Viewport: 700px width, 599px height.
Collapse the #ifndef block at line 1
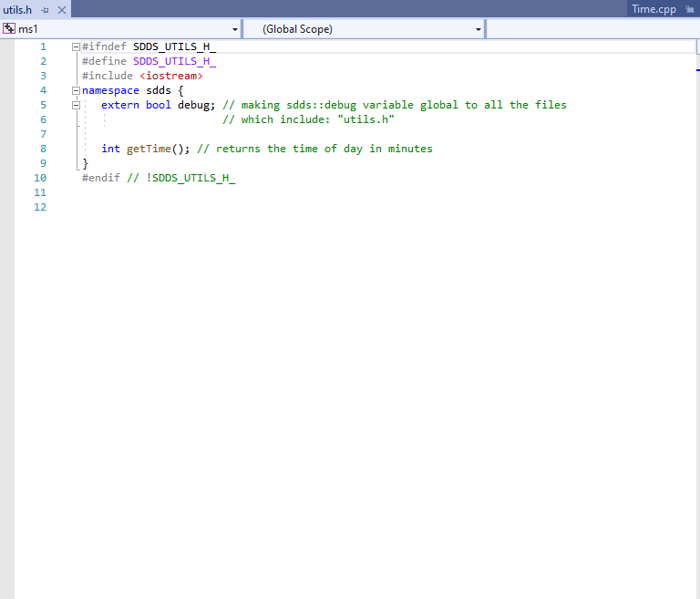76,46
